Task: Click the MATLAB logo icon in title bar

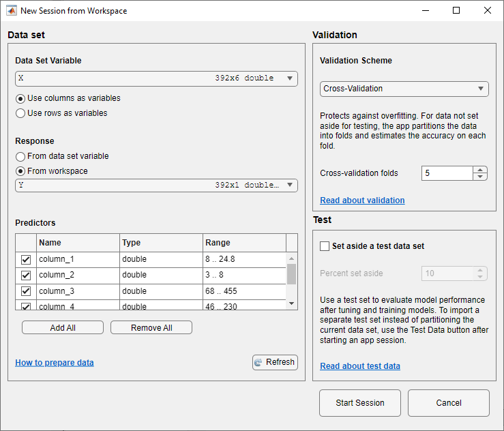Action: point(10,11)
